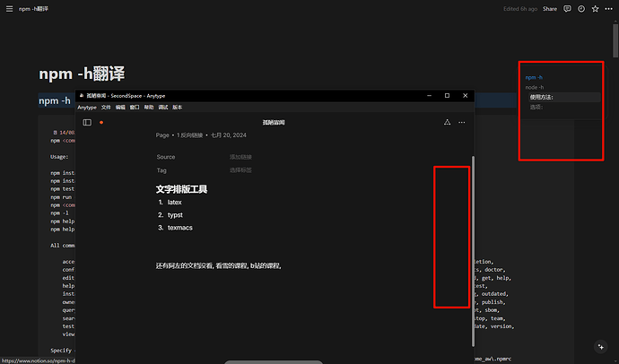This screenshot has height=364, width=619.
Task: Click the 七月 20, 2024 date
Action: [228, 135]
